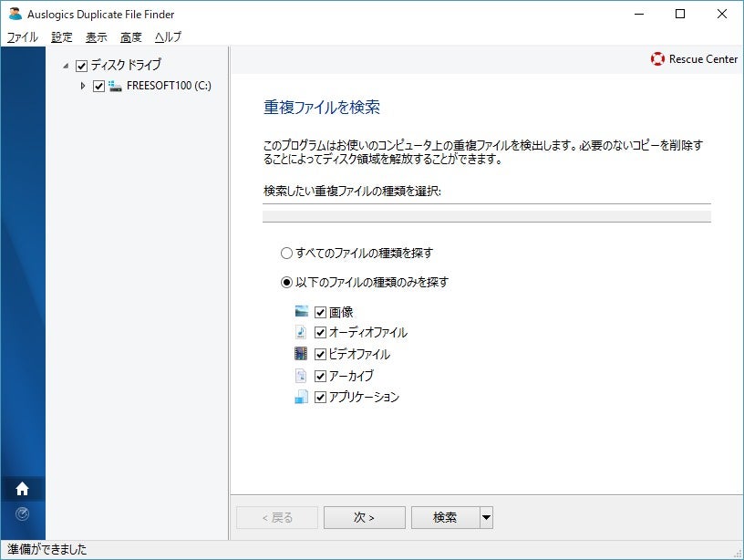
Task: Select the FREESOFT100 (C:) tree label
Action: click(x=169, y=86)
